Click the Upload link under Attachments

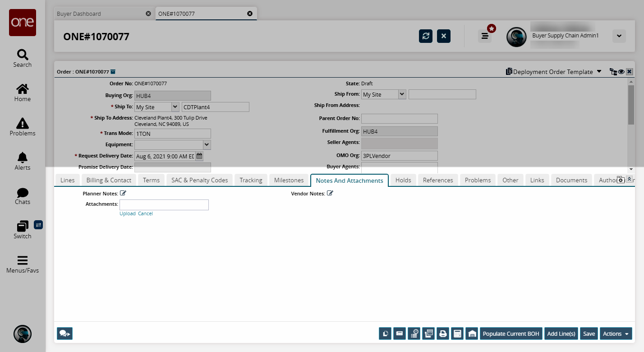tap(127, 213)
